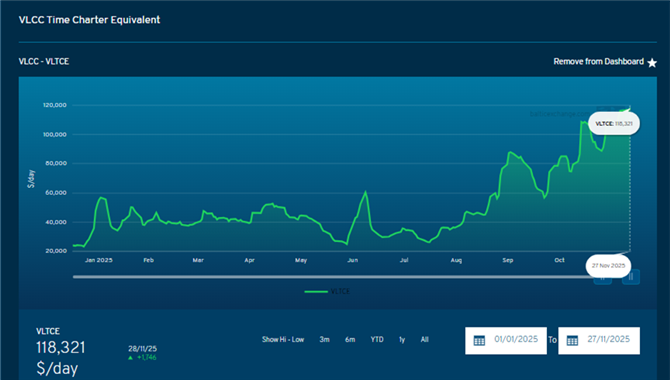Image resolution: width=670 pixels, height=380 pixels.
Task: Select the 3m range option
Action: 324,339
